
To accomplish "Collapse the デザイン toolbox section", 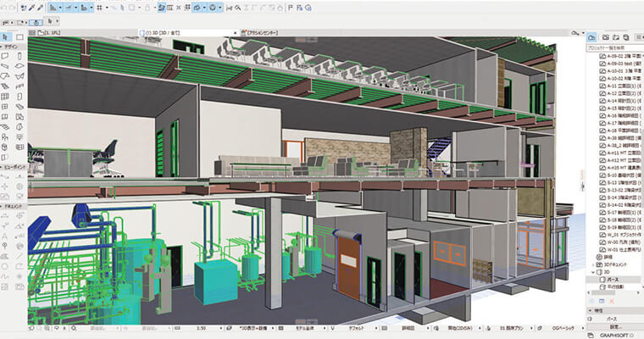I will point(10,47).
